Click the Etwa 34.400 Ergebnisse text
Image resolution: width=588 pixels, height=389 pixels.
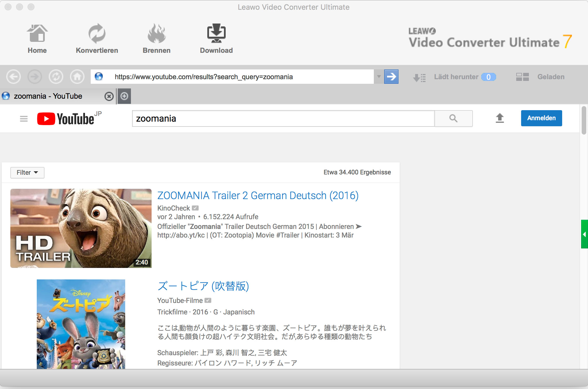tap(357, 172)
